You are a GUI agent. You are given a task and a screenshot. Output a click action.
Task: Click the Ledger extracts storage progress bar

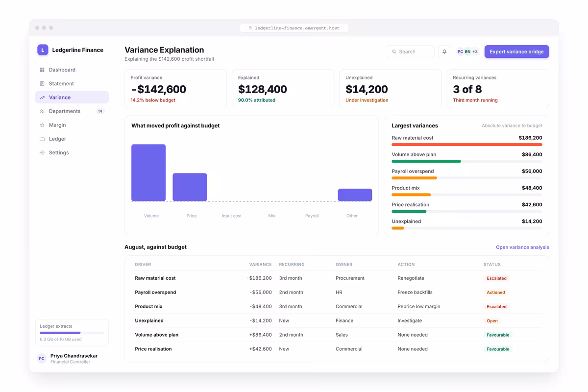click(72, 333)
